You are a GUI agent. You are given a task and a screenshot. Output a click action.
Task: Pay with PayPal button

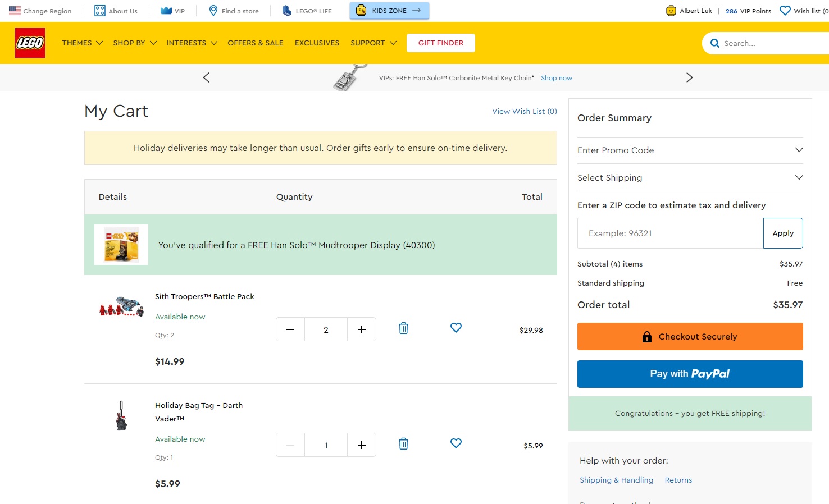click(690, 374)
